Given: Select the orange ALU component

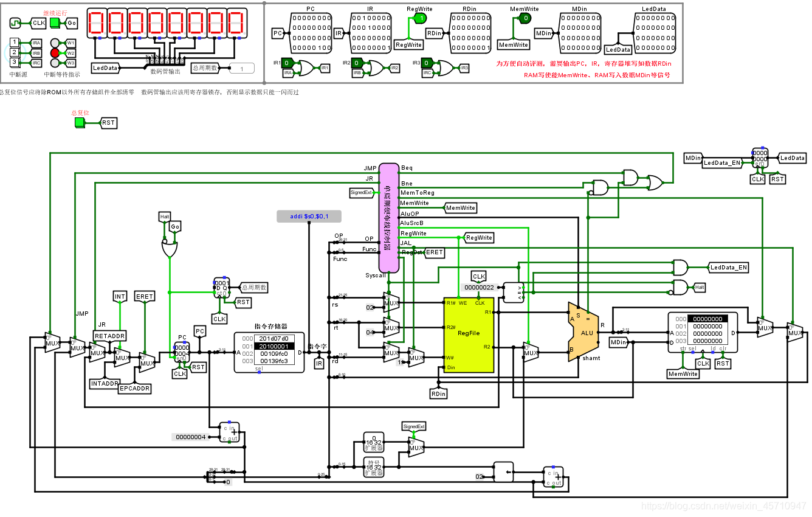Looking at the screenshot, I should [583, 331].
